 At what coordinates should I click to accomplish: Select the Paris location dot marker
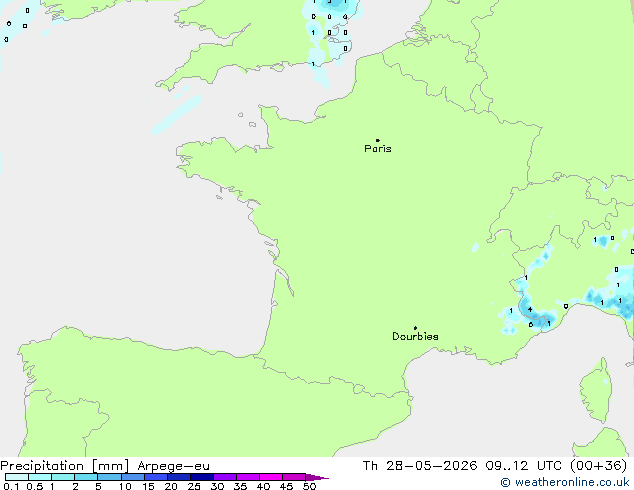coord(378,140)
